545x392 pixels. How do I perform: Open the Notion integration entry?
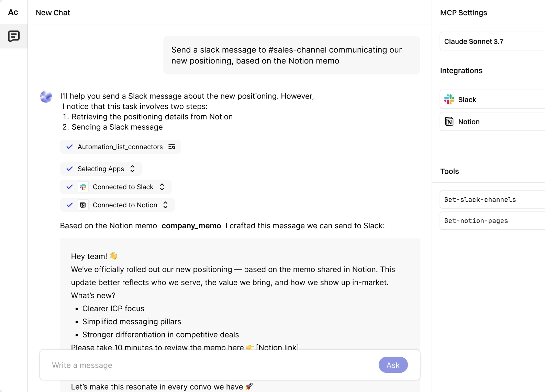point(492,122)
